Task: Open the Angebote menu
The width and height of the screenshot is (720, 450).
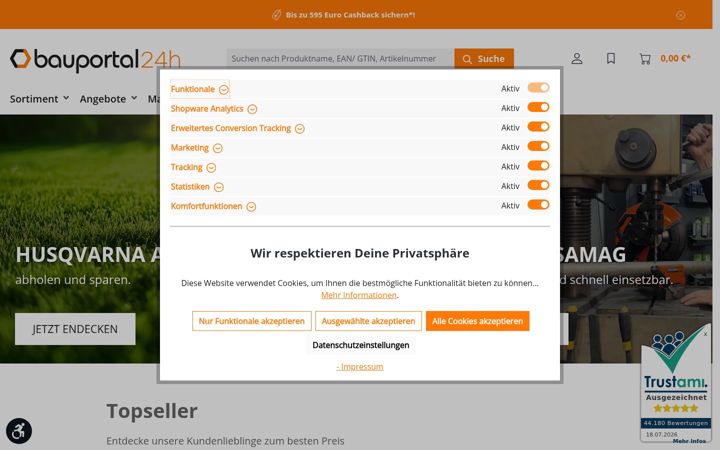Action: click(108, 99)
